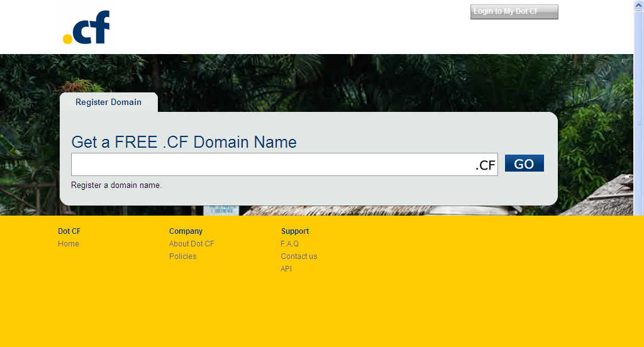This screenshot has height=347, width=644.
Task: Click the 'Get a FREE .CF Domain Name' heading
Action: [184, 142]
